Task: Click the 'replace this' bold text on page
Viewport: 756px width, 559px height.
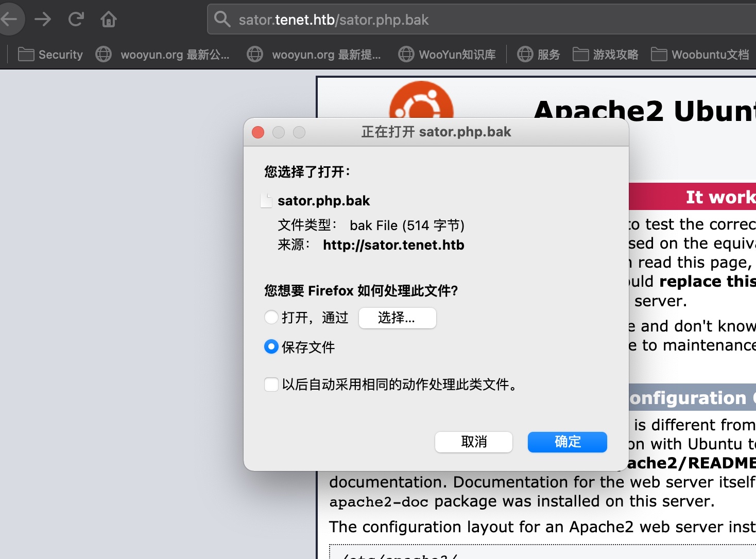Action: click(707, 282)
